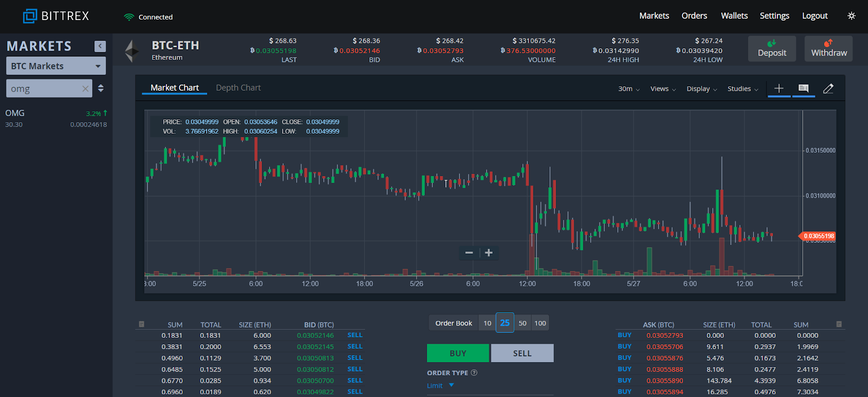
Task: Click the Connected wifi status icon
Action: click(x=129, y=17)
